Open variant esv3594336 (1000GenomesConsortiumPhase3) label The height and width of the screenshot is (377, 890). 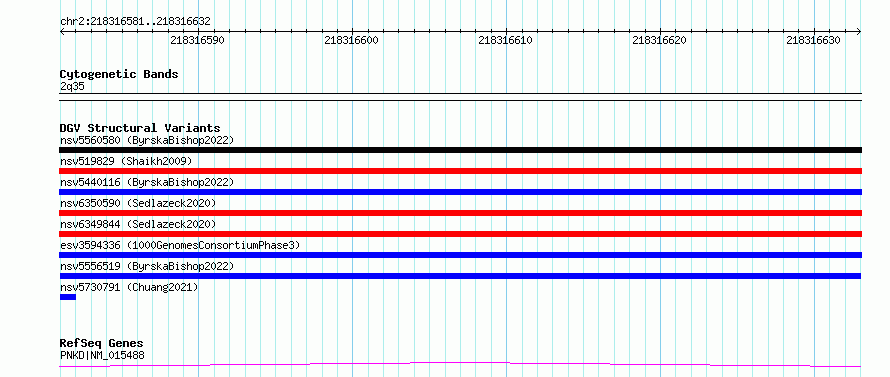click(180, 245)
